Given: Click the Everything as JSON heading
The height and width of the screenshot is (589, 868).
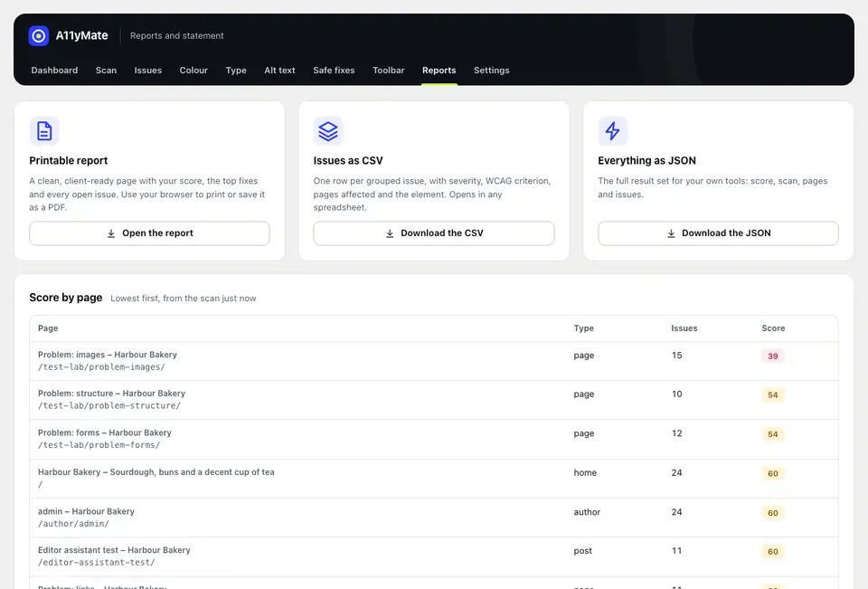Looking at the screenshot, I should click(646, 161).
